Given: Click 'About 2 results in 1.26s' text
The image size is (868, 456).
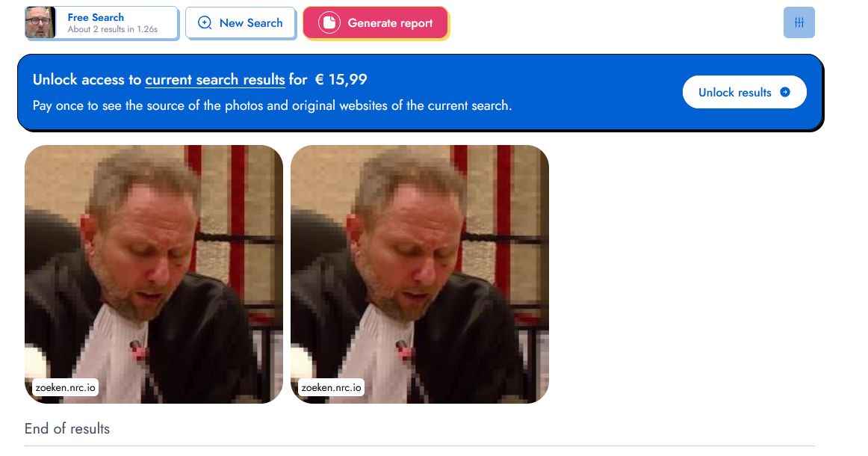Looking at the screenshot, I should click(112, 29).
